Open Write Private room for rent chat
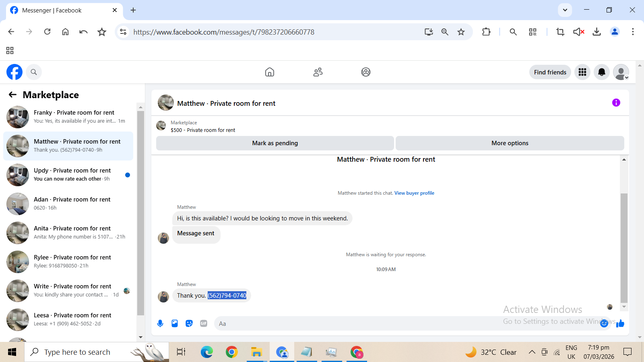644x362 pixels. [x=68, y=290]
